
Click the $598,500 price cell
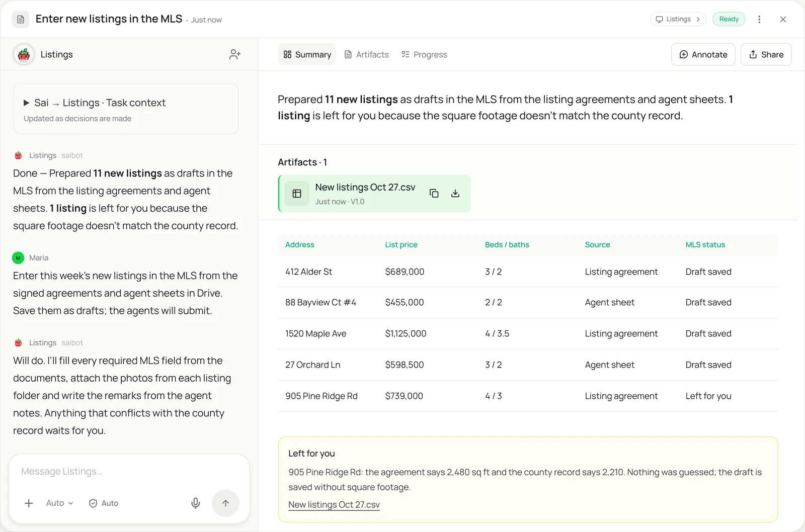coord(405,365)
